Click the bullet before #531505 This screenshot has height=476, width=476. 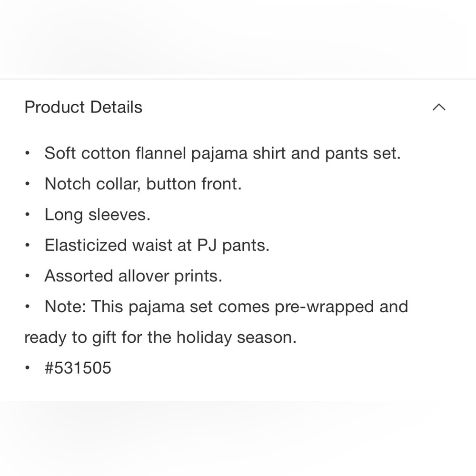point(28,368)
